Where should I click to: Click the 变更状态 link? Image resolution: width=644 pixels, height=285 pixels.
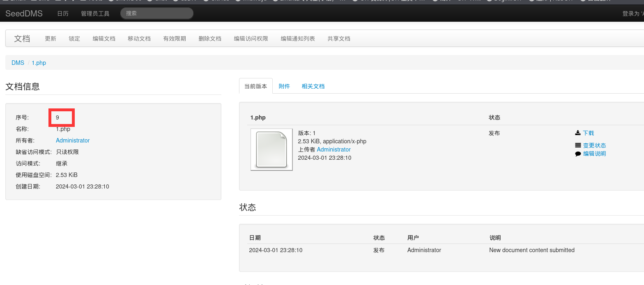(x=594, y=145)
